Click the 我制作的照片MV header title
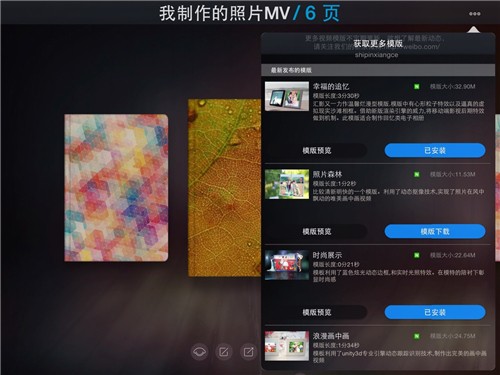The height and width of the screenshot is (375, 500). (225, 14)
